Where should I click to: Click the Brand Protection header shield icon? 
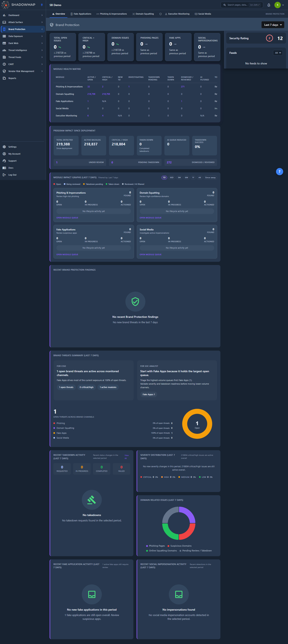pos(52,25)
